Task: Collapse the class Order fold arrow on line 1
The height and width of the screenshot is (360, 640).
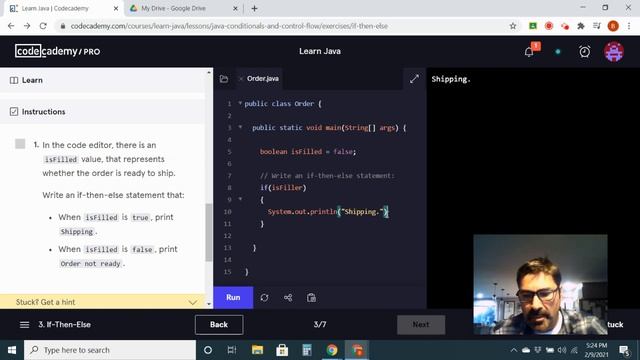Action: click(x=240, y=103)
